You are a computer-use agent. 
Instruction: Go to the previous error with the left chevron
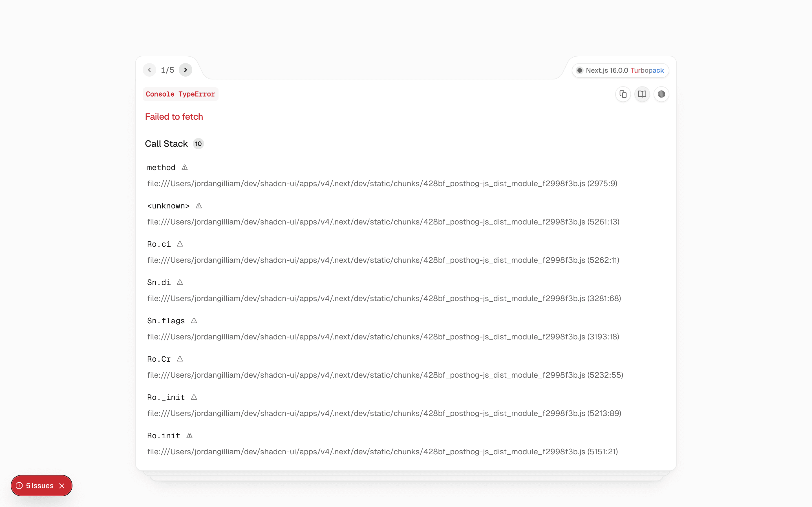(x=150, y=70)
